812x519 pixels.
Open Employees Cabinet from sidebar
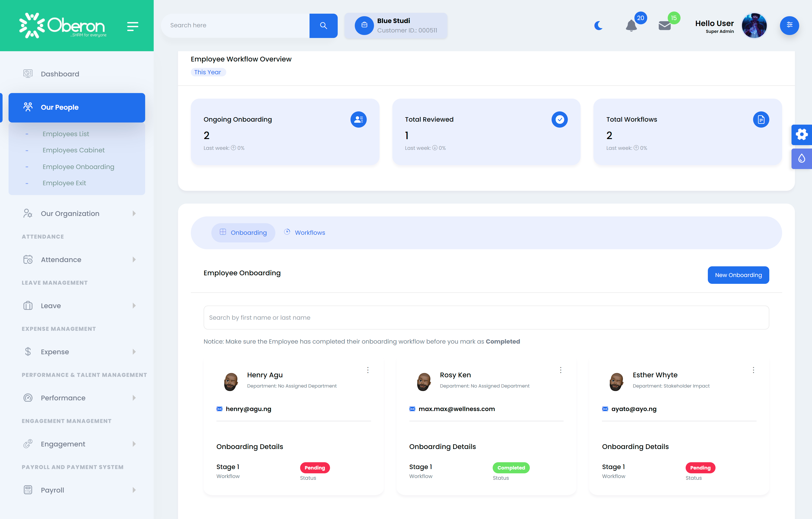(73, 150)
